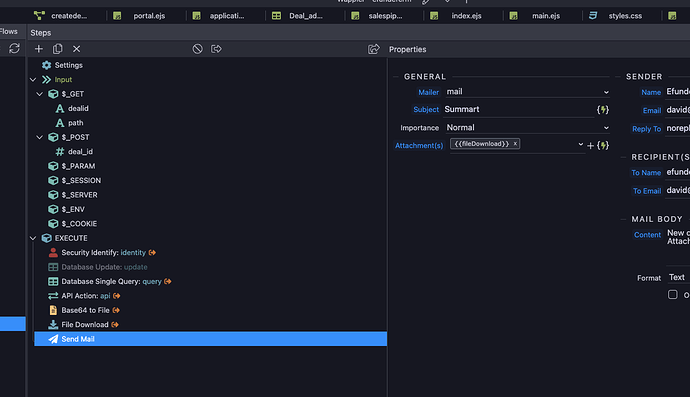Open dynamic data picker for Attachment(s)
Viewport: 690px width, 397px height.
click(603, 145)
